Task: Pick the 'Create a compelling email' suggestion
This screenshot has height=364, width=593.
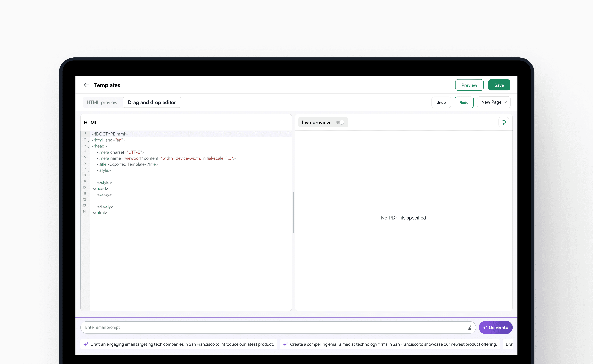Action: [x=390, y=344]
